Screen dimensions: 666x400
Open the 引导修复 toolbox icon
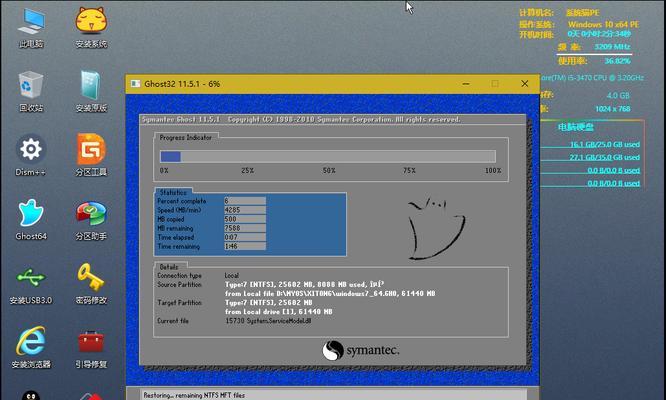(x=91, y=348)
